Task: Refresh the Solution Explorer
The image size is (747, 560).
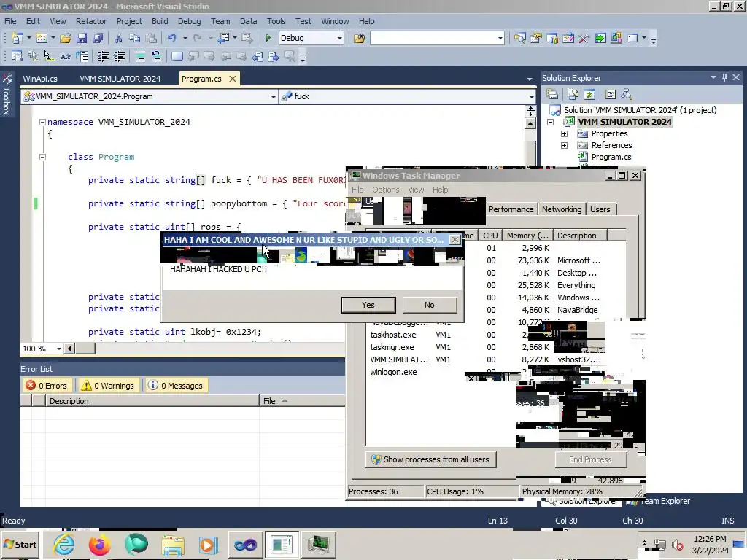Action: [589, 94]
